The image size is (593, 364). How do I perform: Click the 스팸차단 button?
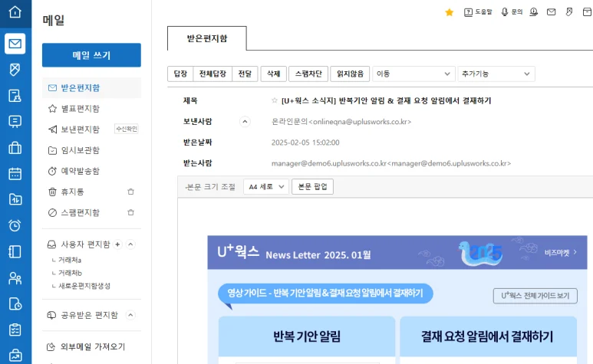click(309, 74)
